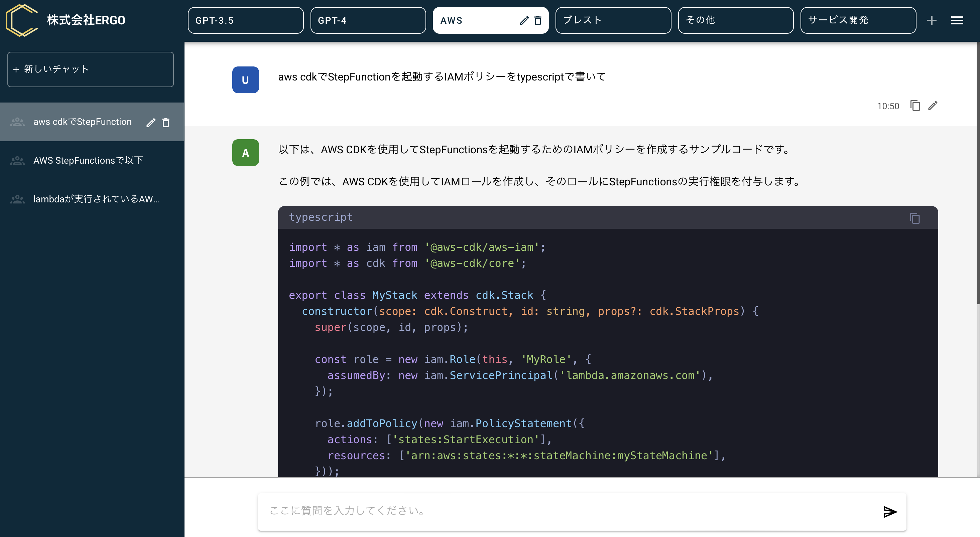Click group icon beside 'aws cdkでStepFunction'
This screenshot has height=537, width=980.
17,122
